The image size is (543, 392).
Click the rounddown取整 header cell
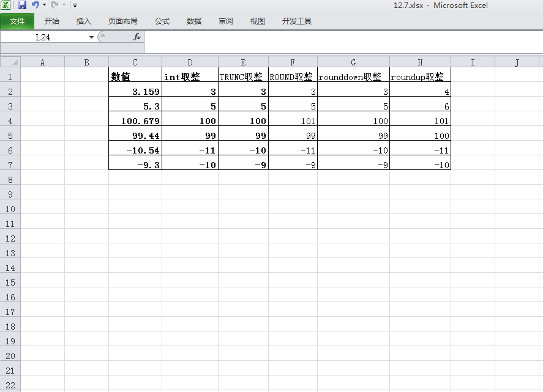[354, 75]
